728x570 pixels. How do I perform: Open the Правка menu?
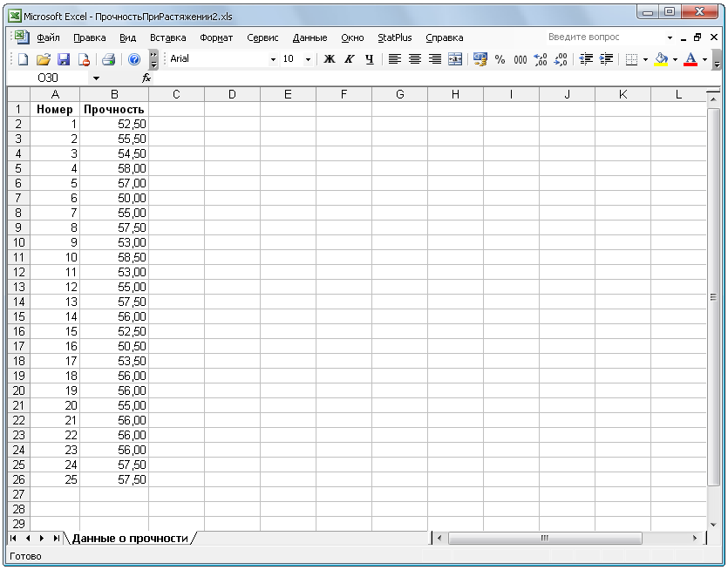pos(90,37)
